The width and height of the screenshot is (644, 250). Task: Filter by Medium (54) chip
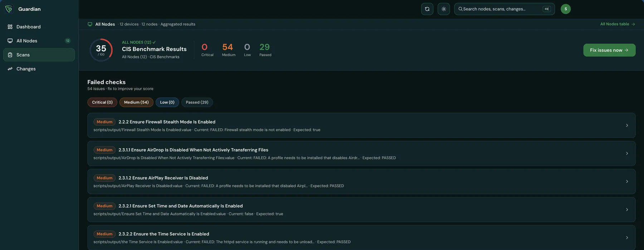pyautogui.click(x=136, y=102)
